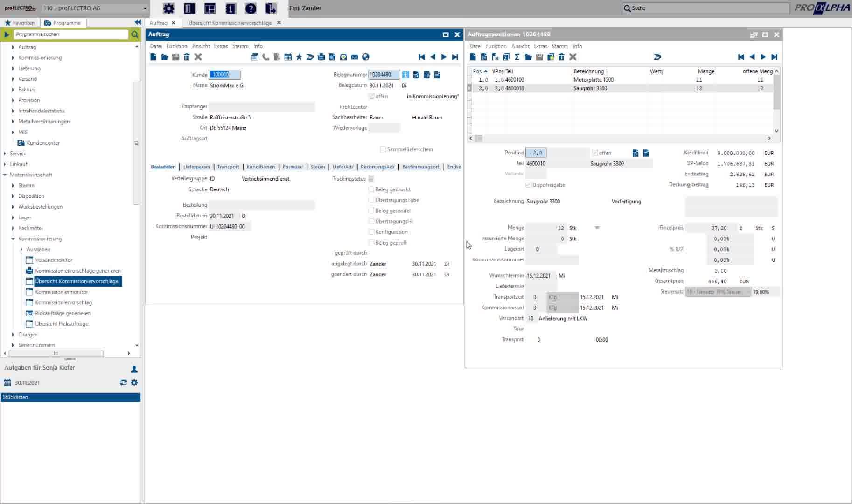Expand the Lager tree node

pyautogui.click(x=13, y=217)
